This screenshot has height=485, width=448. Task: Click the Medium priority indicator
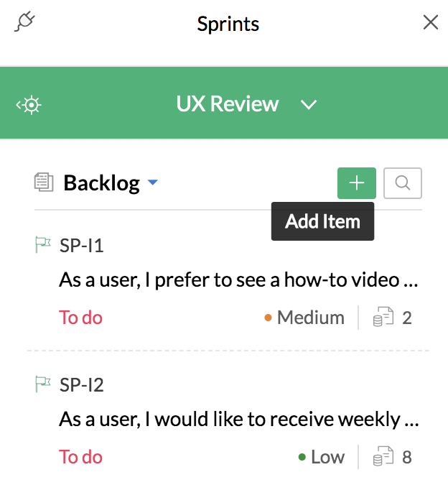(x=304, y=318)
